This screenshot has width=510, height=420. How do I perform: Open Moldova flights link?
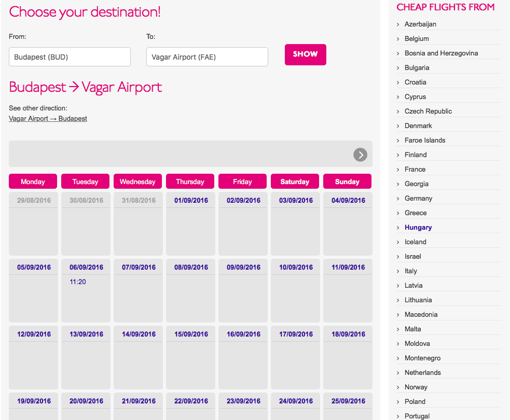pos(417,344)
